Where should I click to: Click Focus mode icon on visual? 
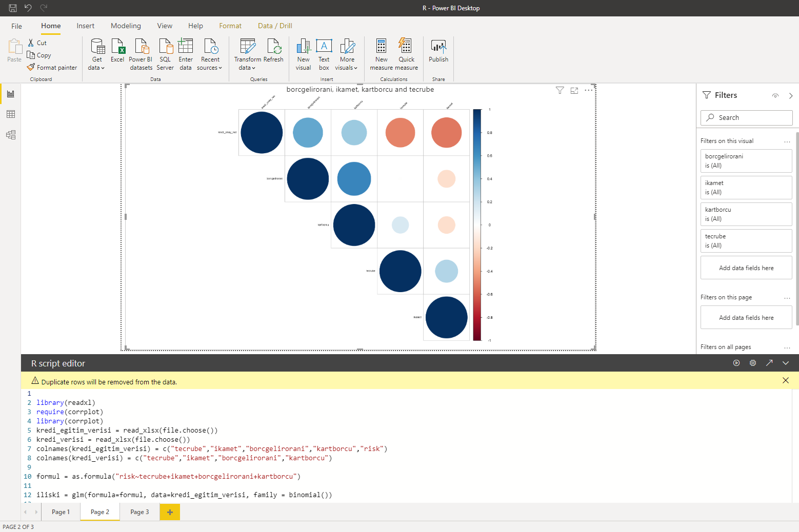574,91
